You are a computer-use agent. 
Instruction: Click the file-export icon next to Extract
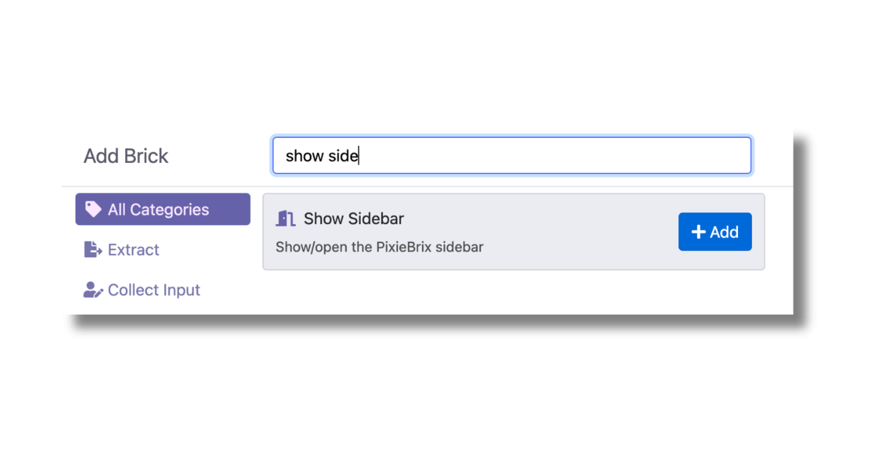(93, 249)
